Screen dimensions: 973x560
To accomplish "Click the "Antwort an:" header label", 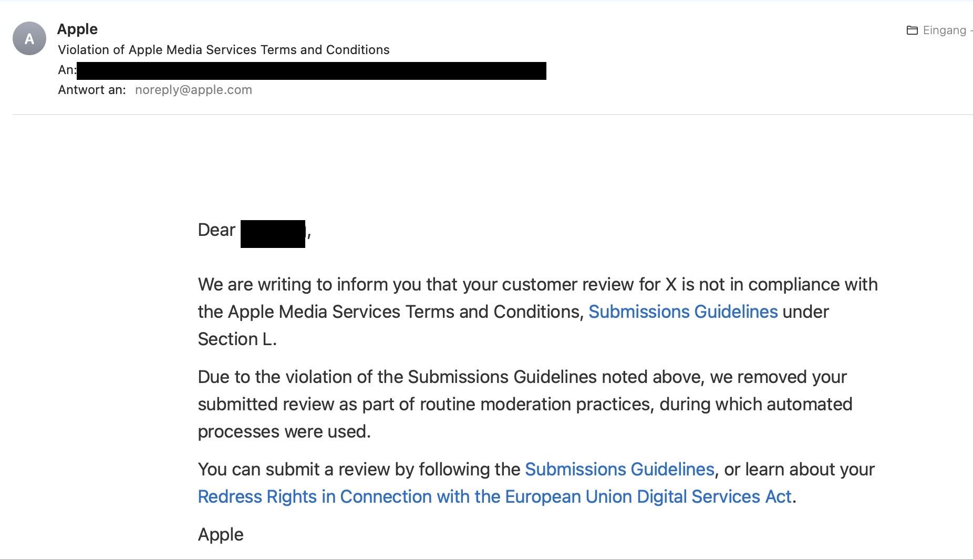I will (x=92, y=90).
